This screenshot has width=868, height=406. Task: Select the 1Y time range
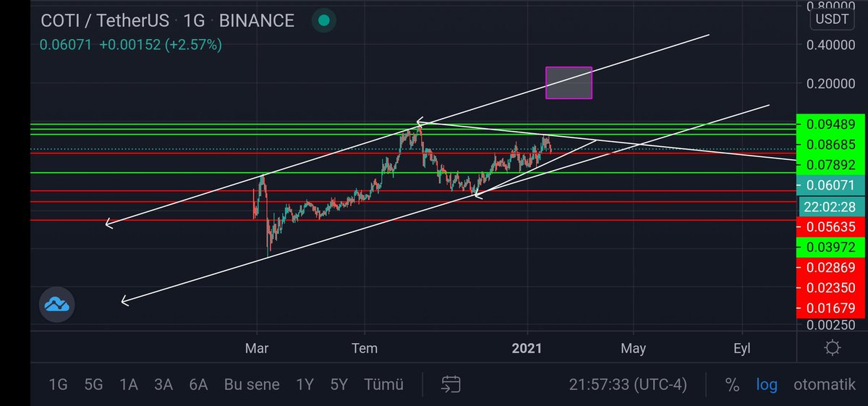tap(305, 384)
